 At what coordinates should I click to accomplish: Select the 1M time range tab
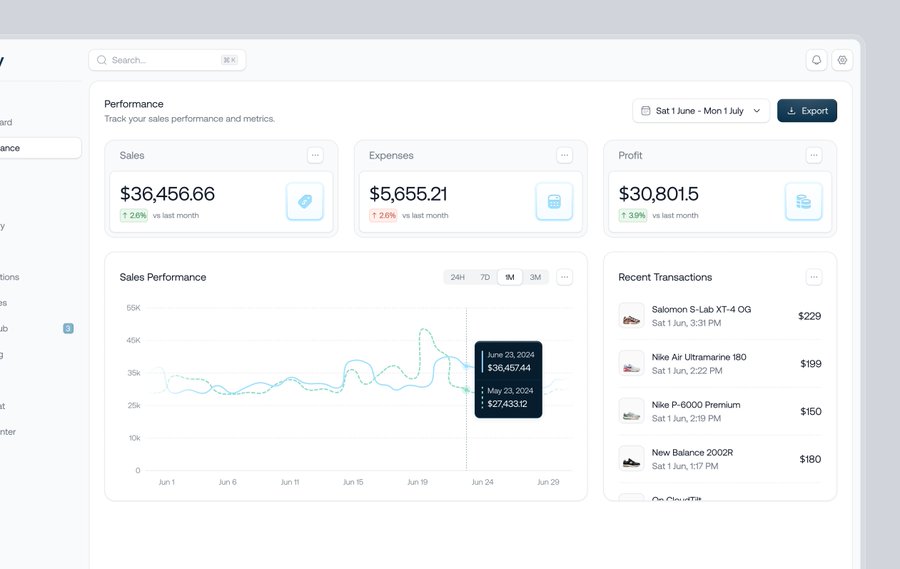coord(510,277)
